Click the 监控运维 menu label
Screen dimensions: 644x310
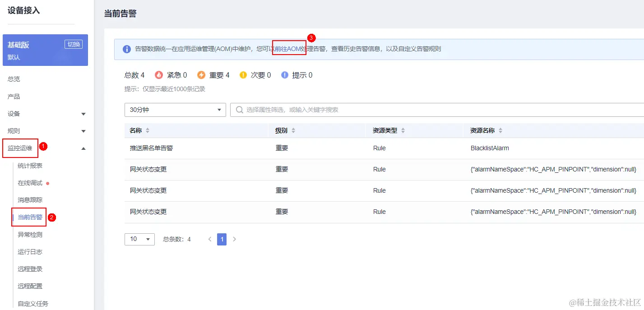(20, 148)
